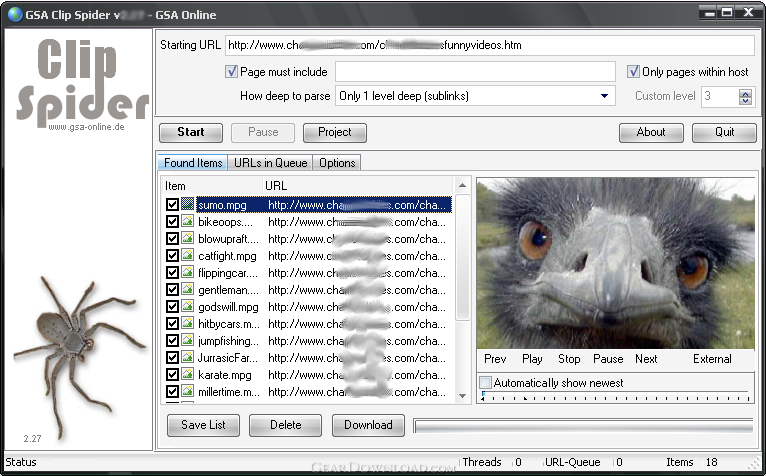This screenshot has width=766, height=476.
Task: Click the file icon beside karate.mpg
Action: 187,375
